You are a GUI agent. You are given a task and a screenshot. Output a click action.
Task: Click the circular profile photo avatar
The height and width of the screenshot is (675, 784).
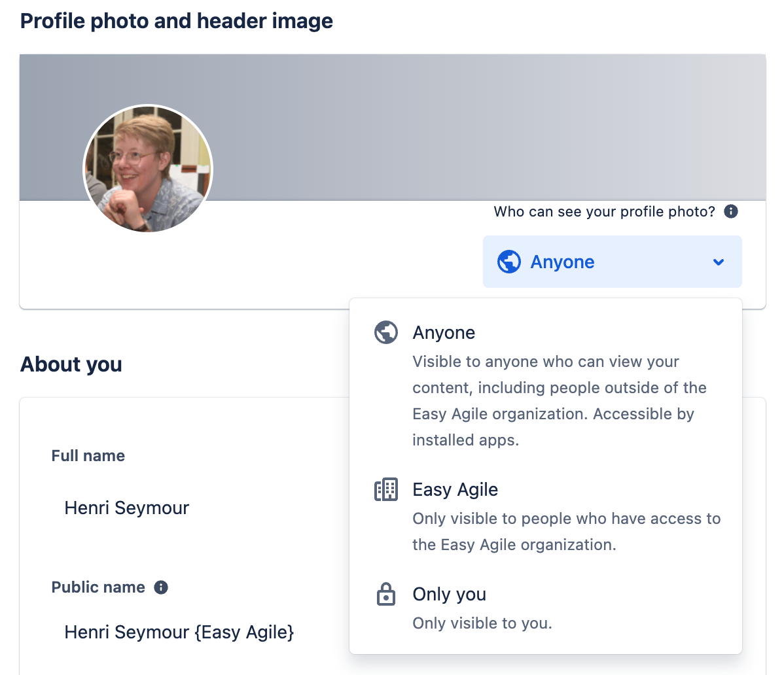pyautogui.click(x=148, y=169)
